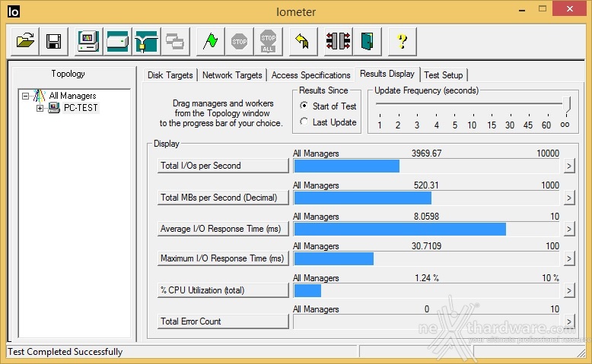Open the Test Setup tab
This screenshot has height=364, width=592.
pos(444,75)
